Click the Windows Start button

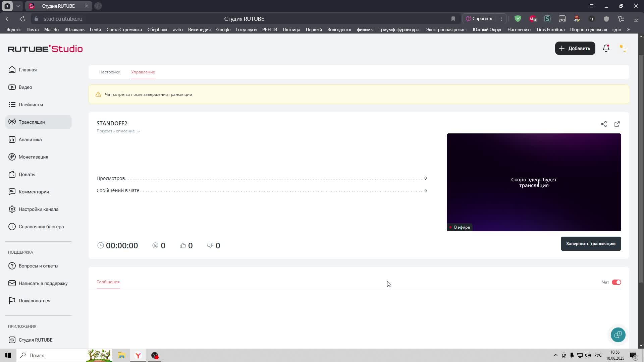[8, 355]
